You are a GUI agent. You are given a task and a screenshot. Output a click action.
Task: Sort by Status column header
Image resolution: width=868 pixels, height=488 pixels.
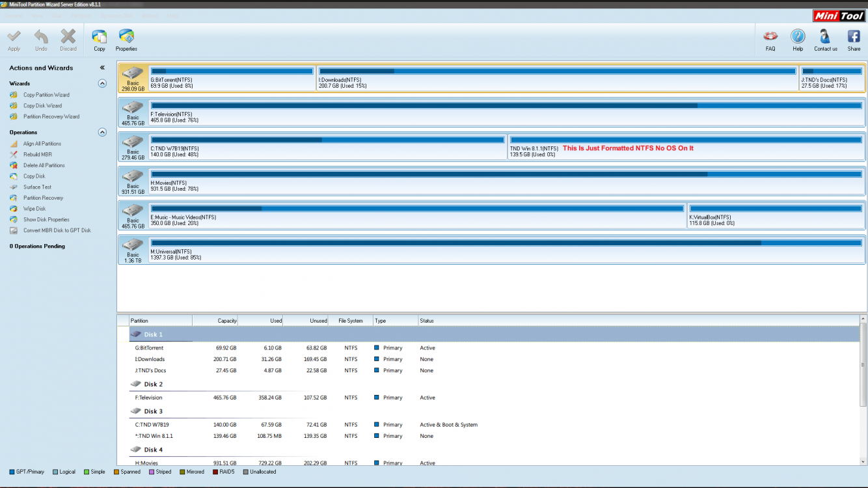pos(639,321)
